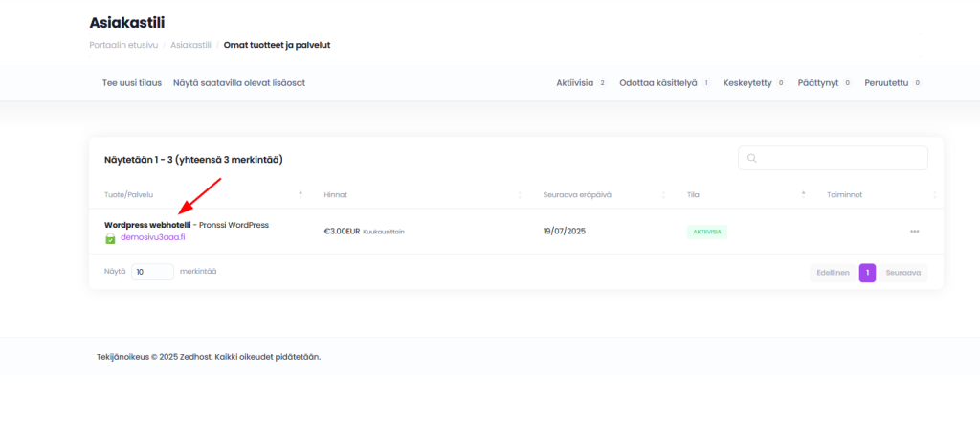Sort by Tuote/Palvelu column arrow

(301, 194)
